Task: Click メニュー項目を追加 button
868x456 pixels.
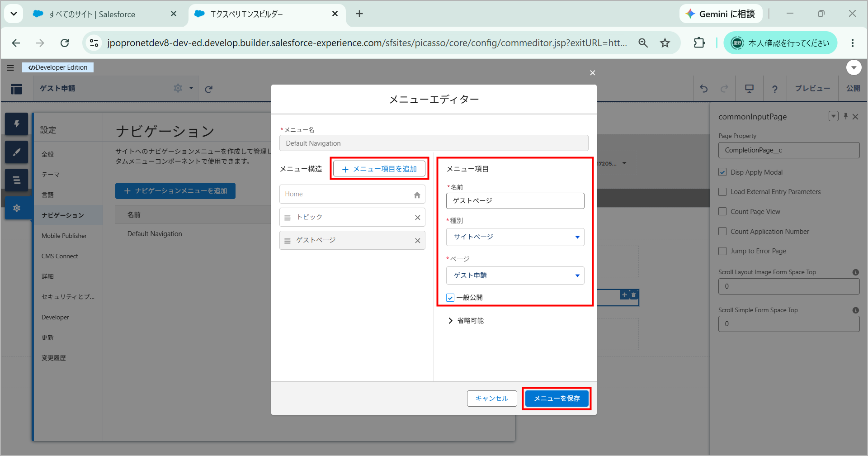Action: 379,169
